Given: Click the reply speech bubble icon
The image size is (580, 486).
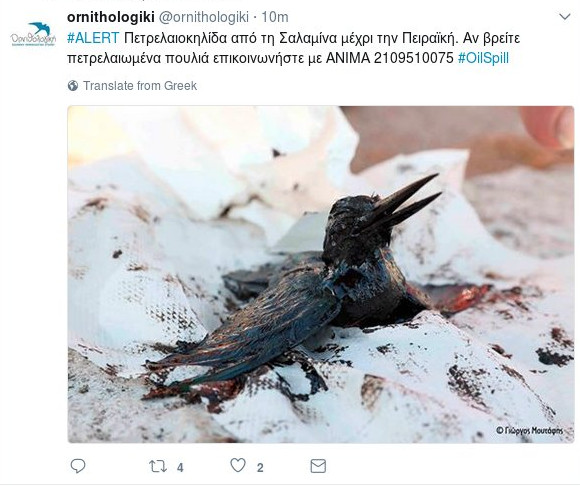Looking at the screenshot, I should point(78,466).
